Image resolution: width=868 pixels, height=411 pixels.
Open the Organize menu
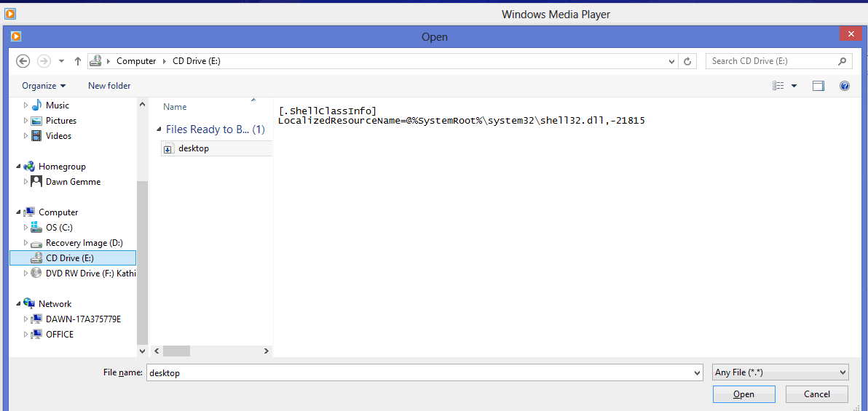point(44,86)
